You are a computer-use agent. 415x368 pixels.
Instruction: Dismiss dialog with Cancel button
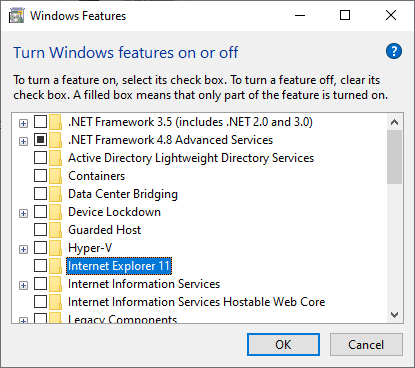click(x=366, y=345)
